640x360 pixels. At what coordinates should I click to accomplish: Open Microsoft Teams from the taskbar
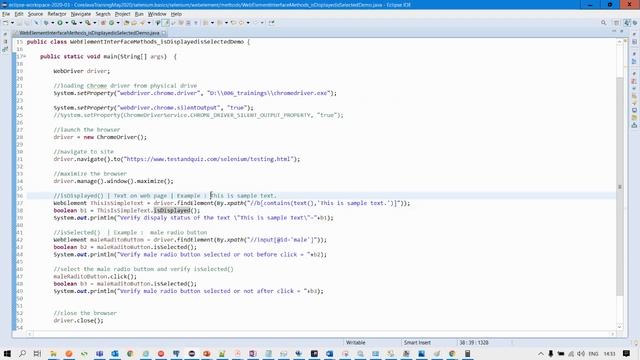pos(100,353)
